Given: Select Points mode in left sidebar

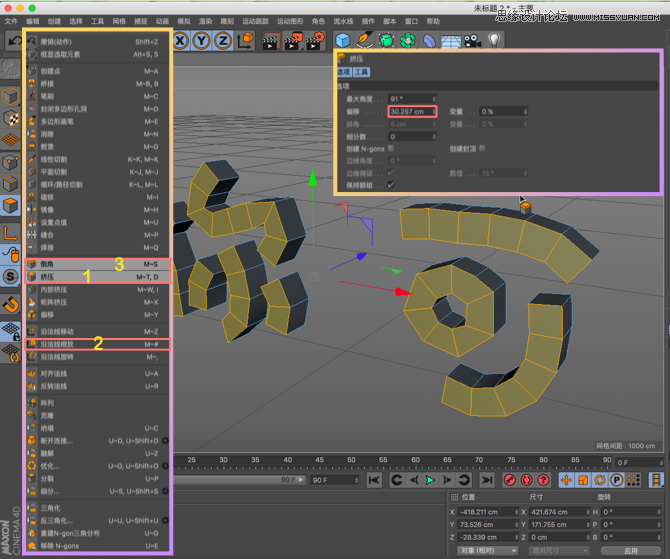Looking at the screenshot, I should point(11,162).
